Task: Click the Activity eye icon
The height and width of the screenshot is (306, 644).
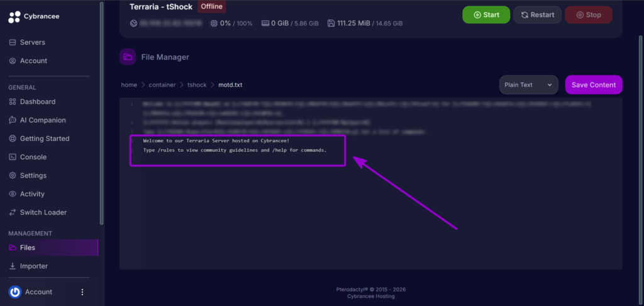Action: coord(13,194)
